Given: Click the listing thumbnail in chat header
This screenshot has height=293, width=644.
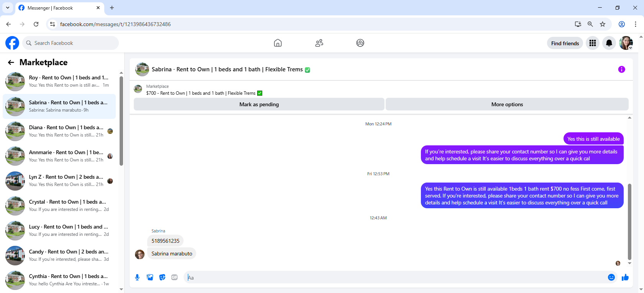Looking at the screenshot, I should pos(142,69).
